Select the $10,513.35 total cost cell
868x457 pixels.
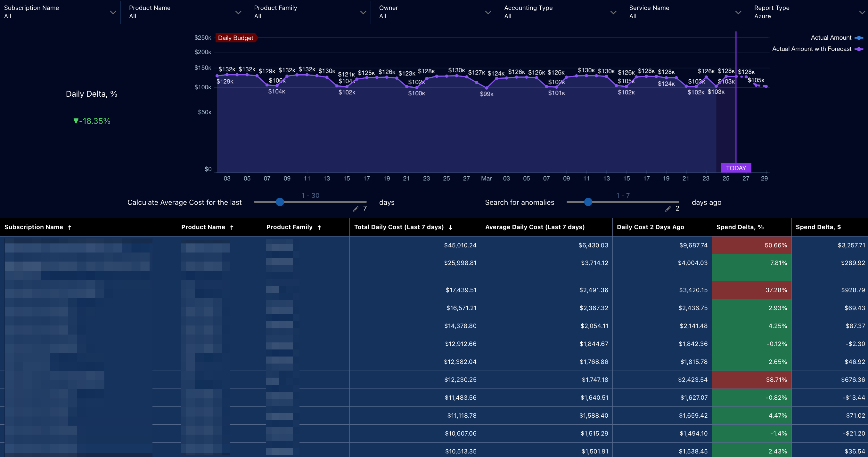[x=415, y=450]
